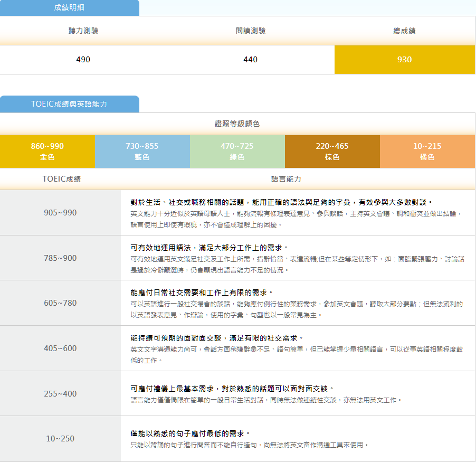Click the 10~250 score range cell

pos(60,439)
